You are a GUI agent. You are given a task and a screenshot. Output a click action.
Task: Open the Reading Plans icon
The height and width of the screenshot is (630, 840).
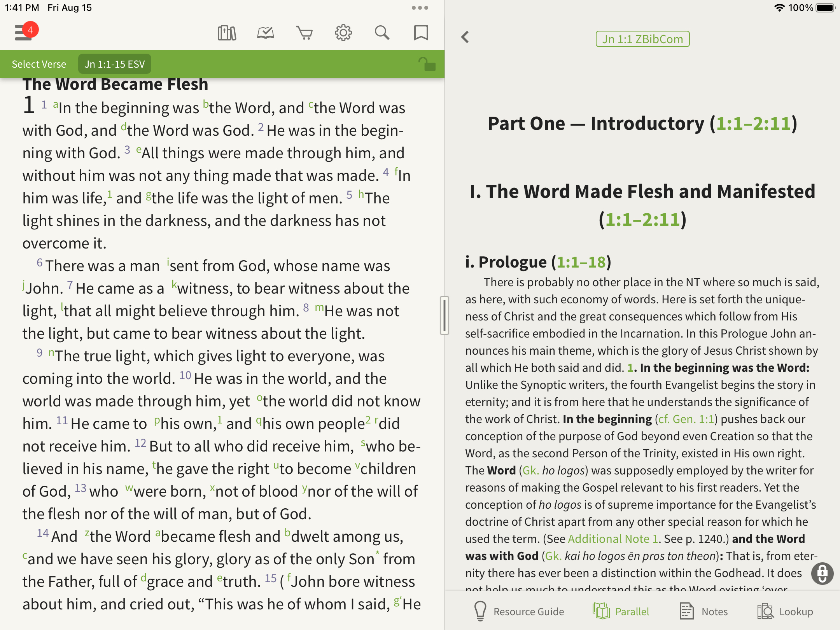click(266, 33)
